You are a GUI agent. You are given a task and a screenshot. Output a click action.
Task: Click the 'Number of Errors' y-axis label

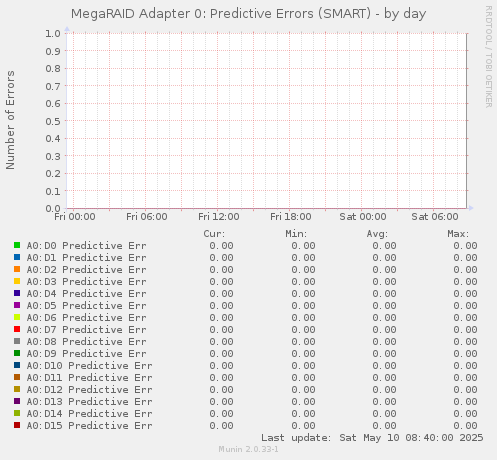click(x=10, y=120)
